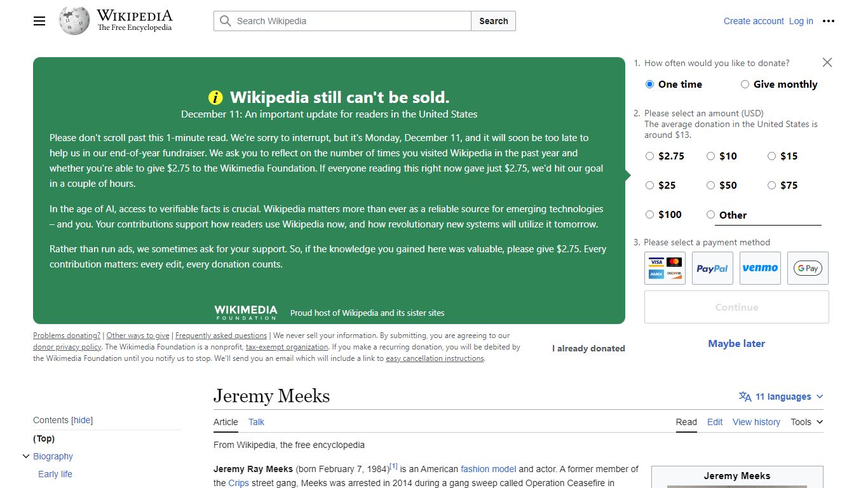Open Other ways to give link
This screenshot has width=868, height=488.
(138, 335)
